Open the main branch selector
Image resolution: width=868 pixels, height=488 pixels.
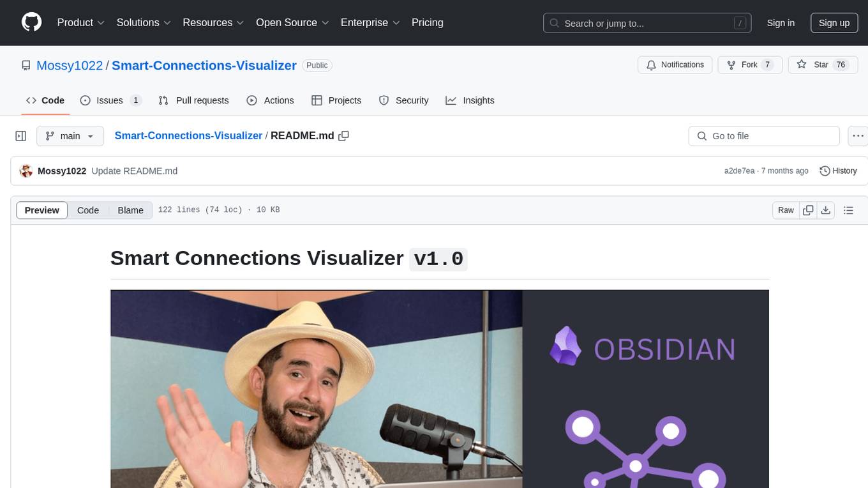pos(70,136)
